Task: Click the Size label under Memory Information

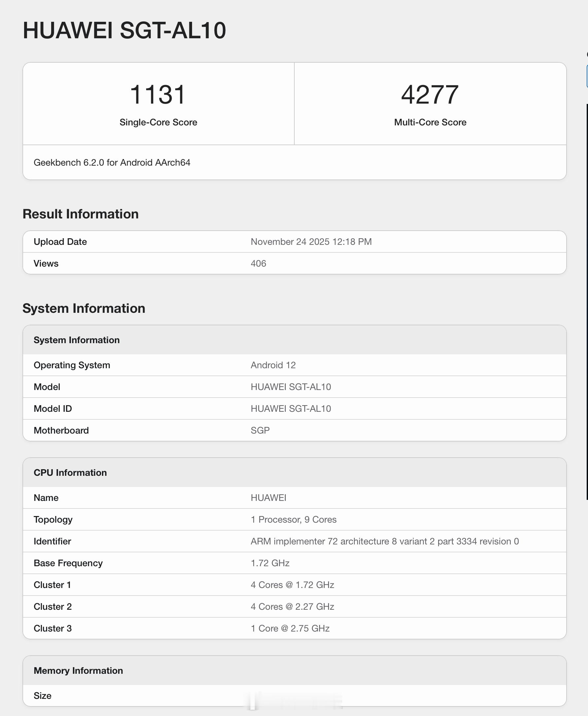Action: (x=43, y=696)
